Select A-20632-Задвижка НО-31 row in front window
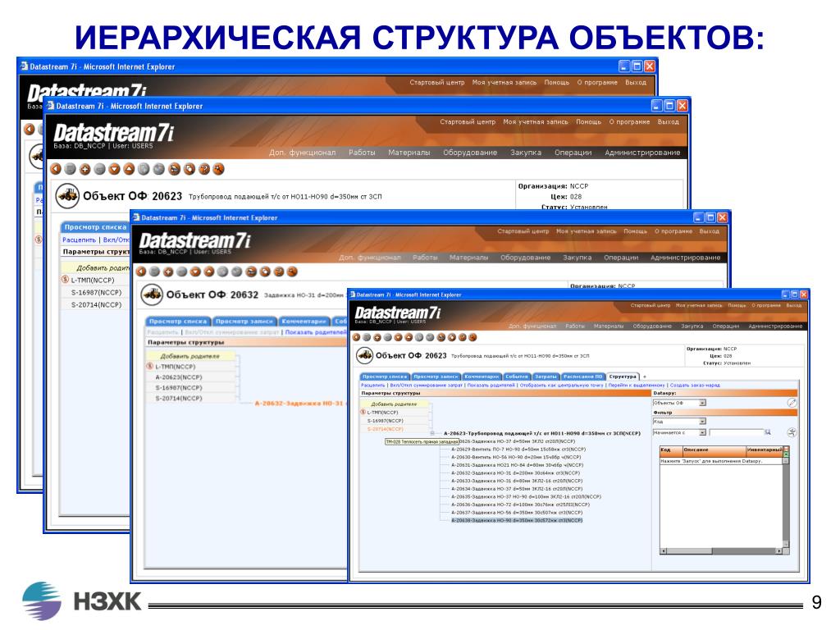This screenshot has width=840, height=630. point(515,473)
